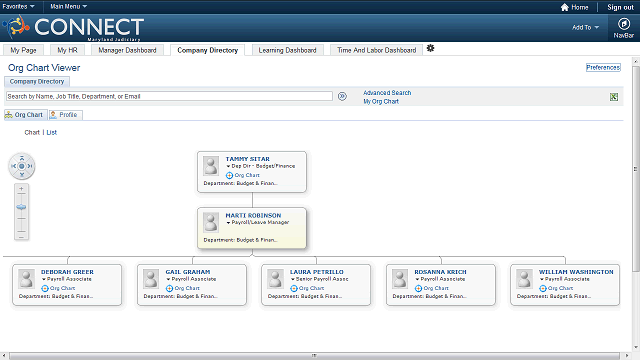The width and height of the screenshot is (640, 360).
Task: Click My Org Chart link
Action: (x=381, y=102)
